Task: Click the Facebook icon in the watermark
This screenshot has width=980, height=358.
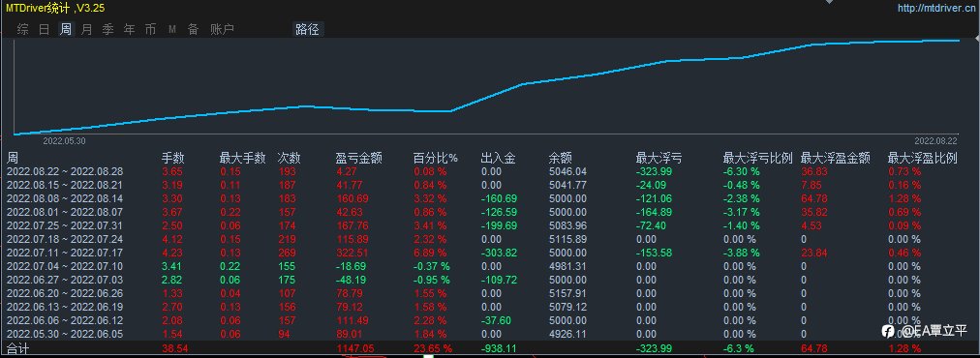Action: [887, 329]
